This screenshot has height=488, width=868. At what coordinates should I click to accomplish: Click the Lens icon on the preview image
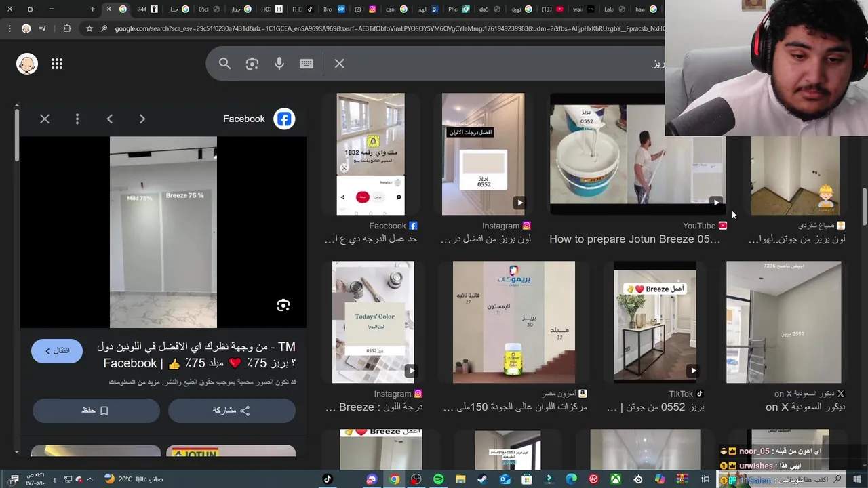283,305
